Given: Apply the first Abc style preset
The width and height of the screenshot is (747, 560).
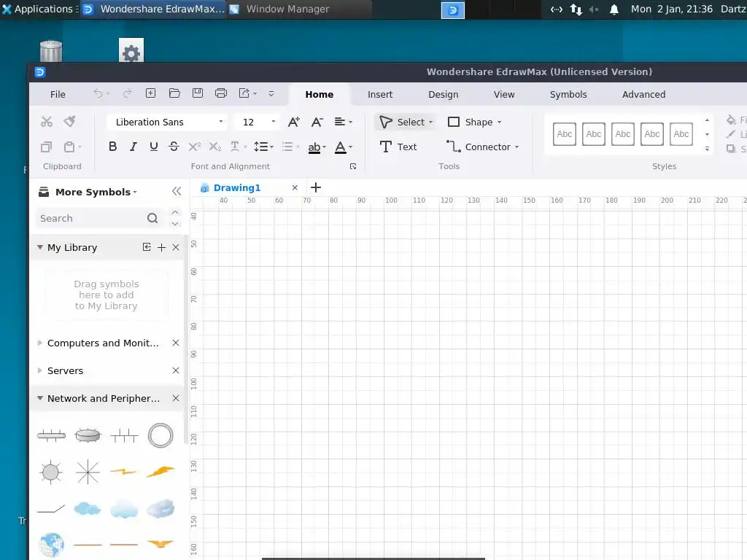Looking at the screenshot, I should (565, 134).
